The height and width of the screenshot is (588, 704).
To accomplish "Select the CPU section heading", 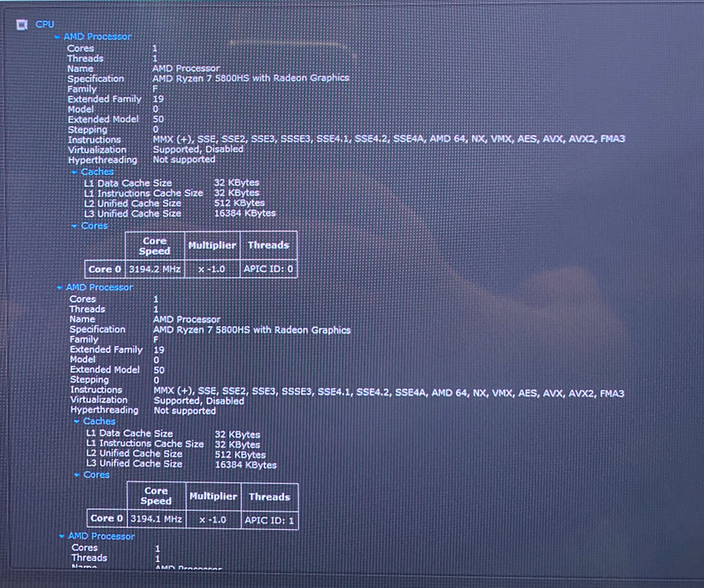I will tap(45, 24).
